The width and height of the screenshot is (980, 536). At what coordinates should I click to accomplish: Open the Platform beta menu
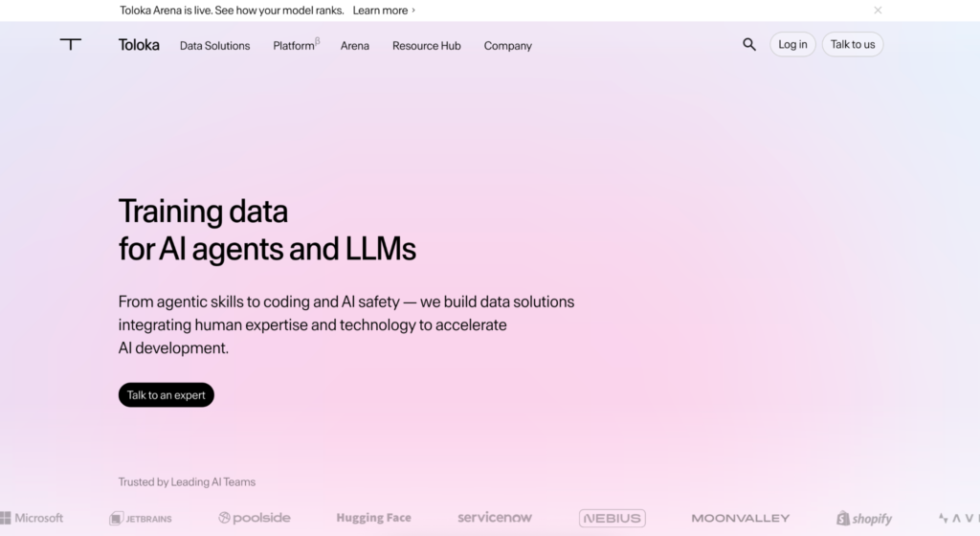[x=297, y=45]
